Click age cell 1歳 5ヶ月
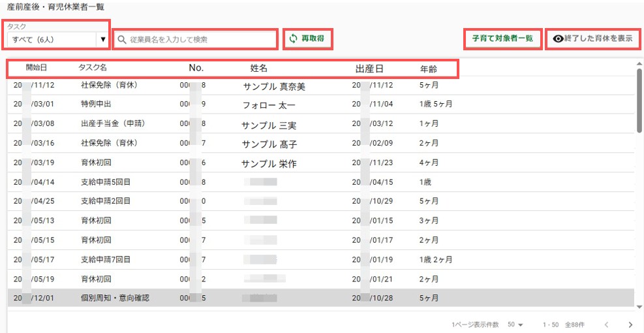 [436, 104]
